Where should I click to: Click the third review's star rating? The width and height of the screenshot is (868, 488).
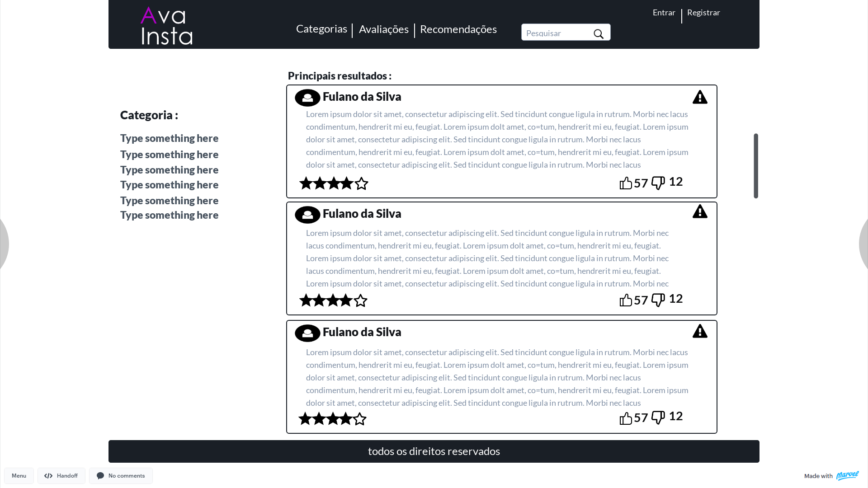pos(332,418)
